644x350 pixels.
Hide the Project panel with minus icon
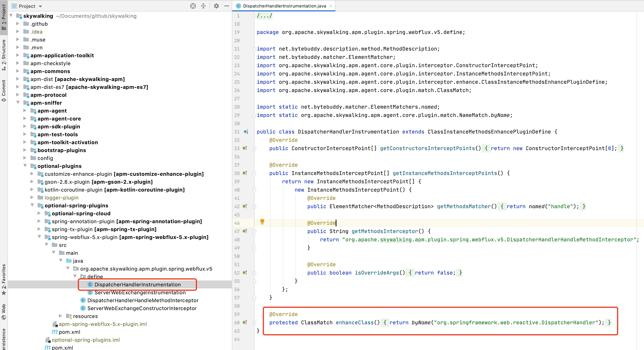226,6
